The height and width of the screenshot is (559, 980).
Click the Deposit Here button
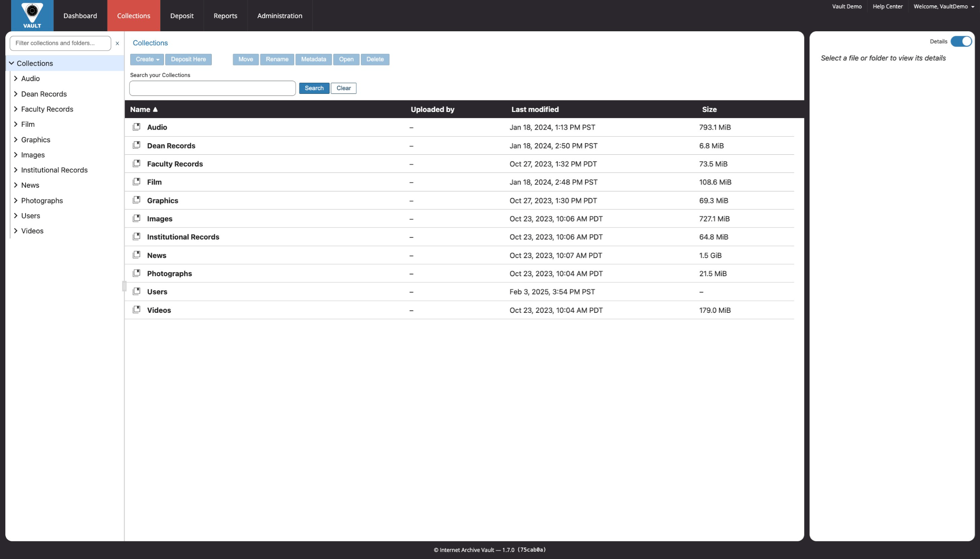(188, 59)
